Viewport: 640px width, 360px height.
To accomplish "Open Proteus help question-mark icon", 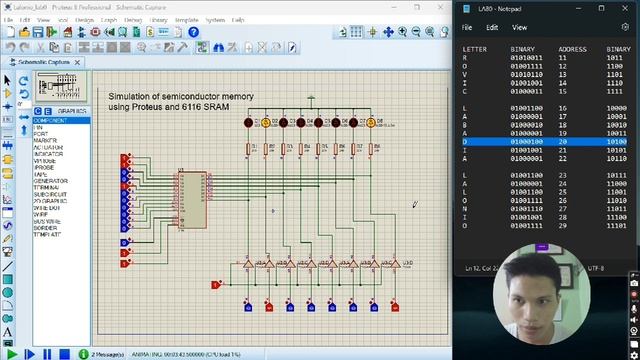I will 193,32.
